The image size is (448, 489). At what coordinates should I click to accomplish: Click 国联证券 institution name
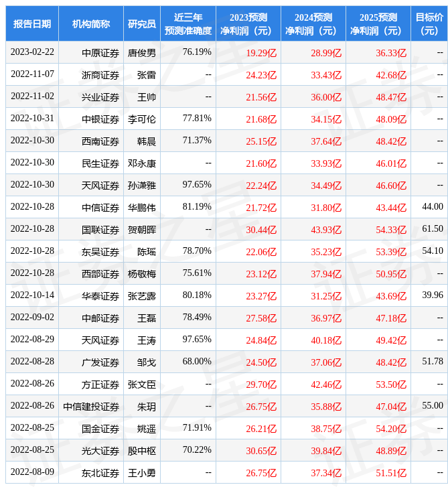pos(100,230)
